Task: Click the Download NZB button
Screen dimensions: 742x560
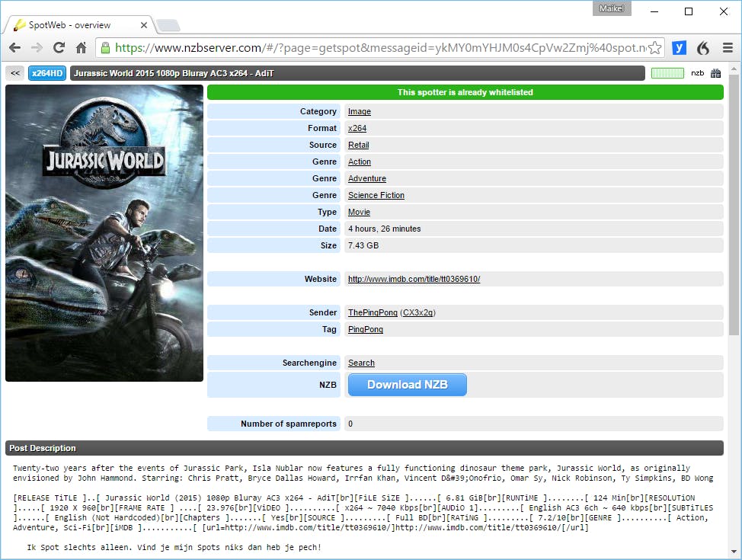Action: pos(408,385)
